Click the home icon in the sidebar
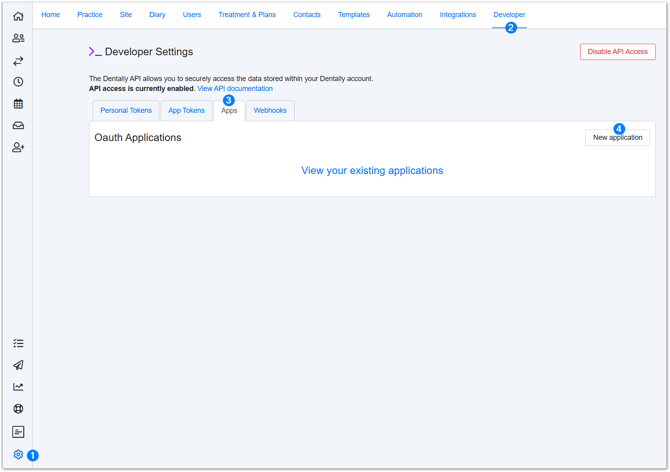 click(x=18, y=16)
